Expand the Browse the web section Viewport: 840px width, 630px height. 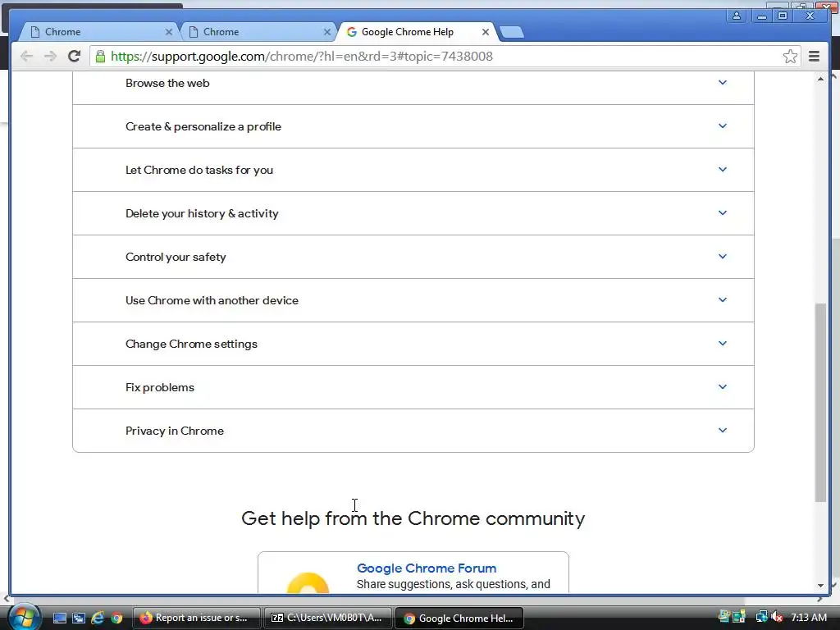413,83
